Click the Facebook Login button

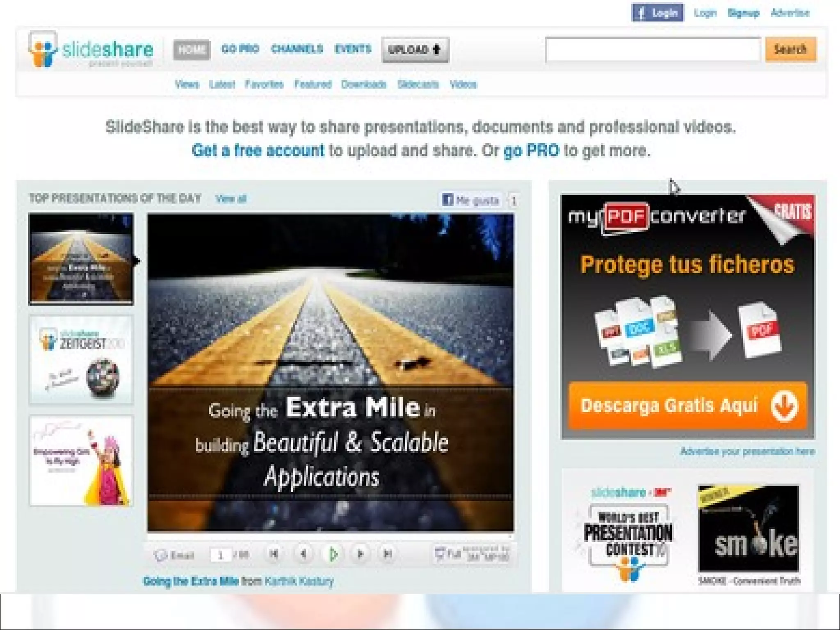click(x=657, y=13)
